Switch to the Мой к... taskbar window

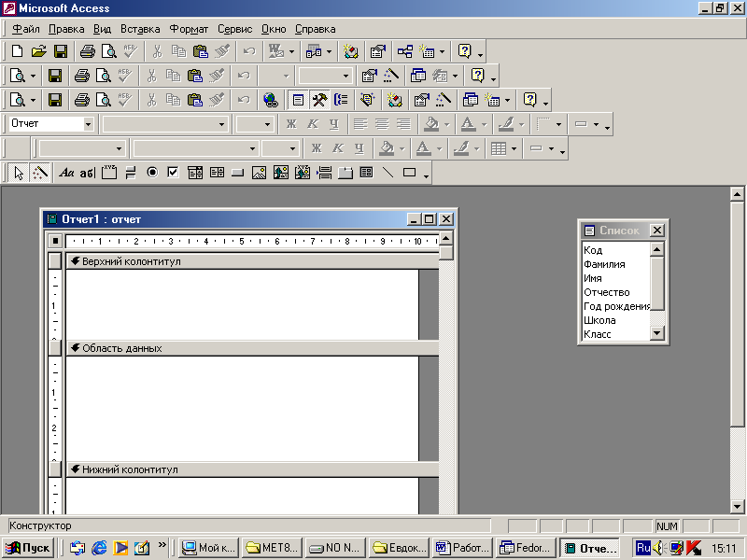pyautogui.click(x=208, y=548)
